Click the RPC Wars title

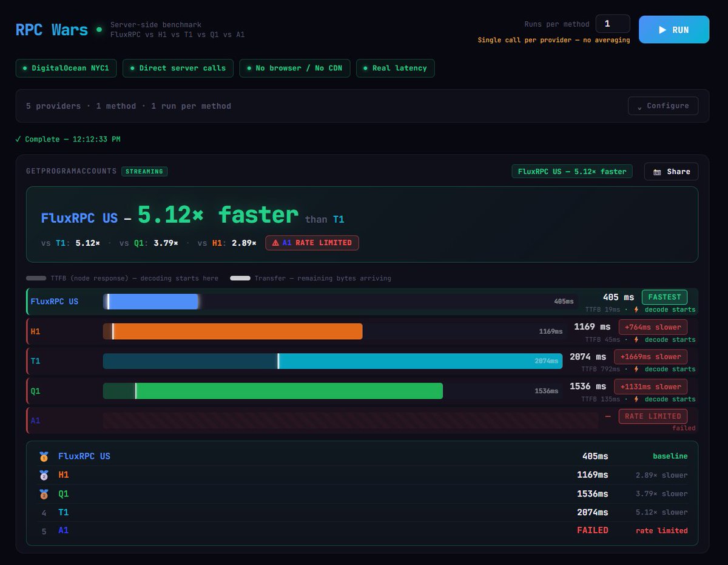[x=52, y=30]
